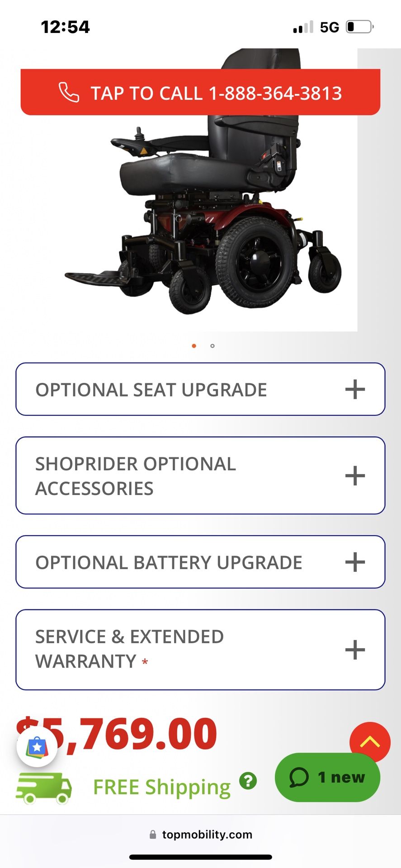Screen dimensions: 401x868
Task: Click the yellow scroll-to-top arrow button
Action: coord(370,742)
